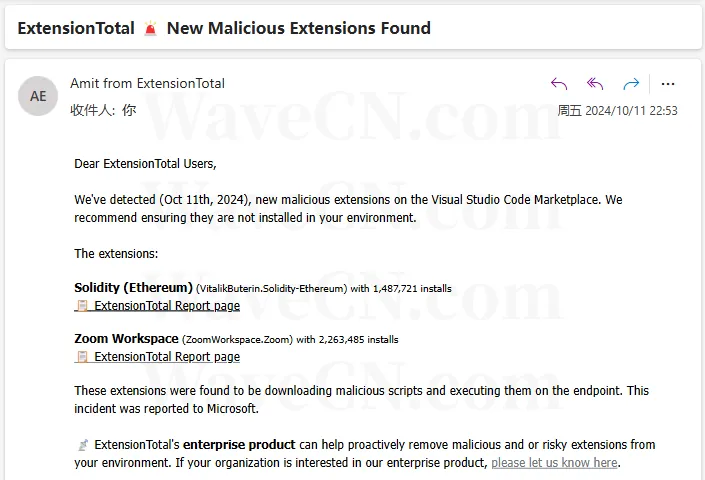
Task: Click the Reply arrow icon
Action: click(x=559, y=84)
